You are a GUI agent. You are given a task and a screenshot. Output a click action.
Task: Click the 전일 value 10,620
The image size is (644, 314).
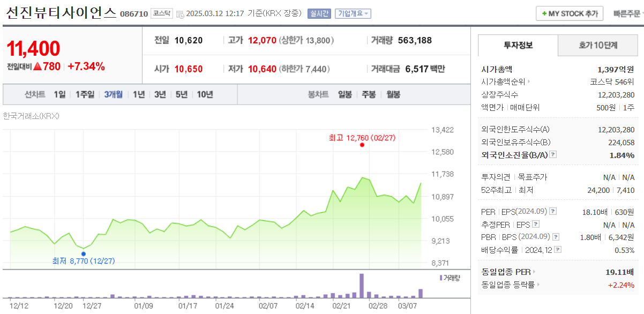coord(188,40)
